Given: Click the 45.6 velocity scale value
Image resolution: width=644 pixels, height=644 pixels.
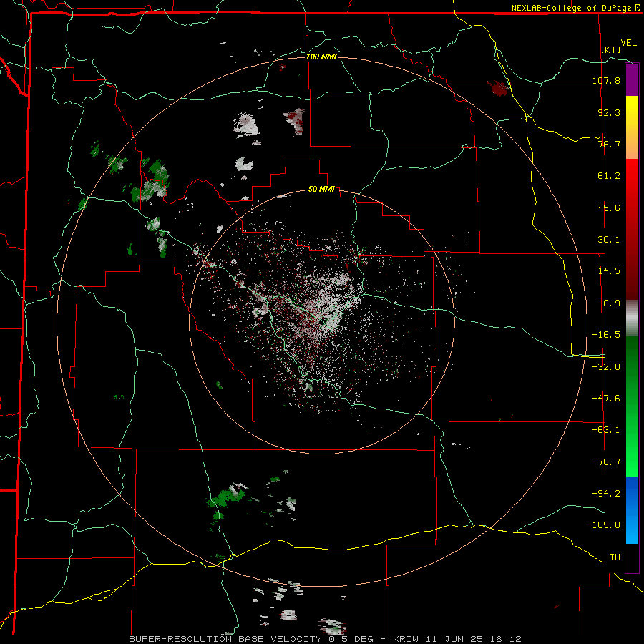Looking at the screenshot, I should tap(609, 208).
